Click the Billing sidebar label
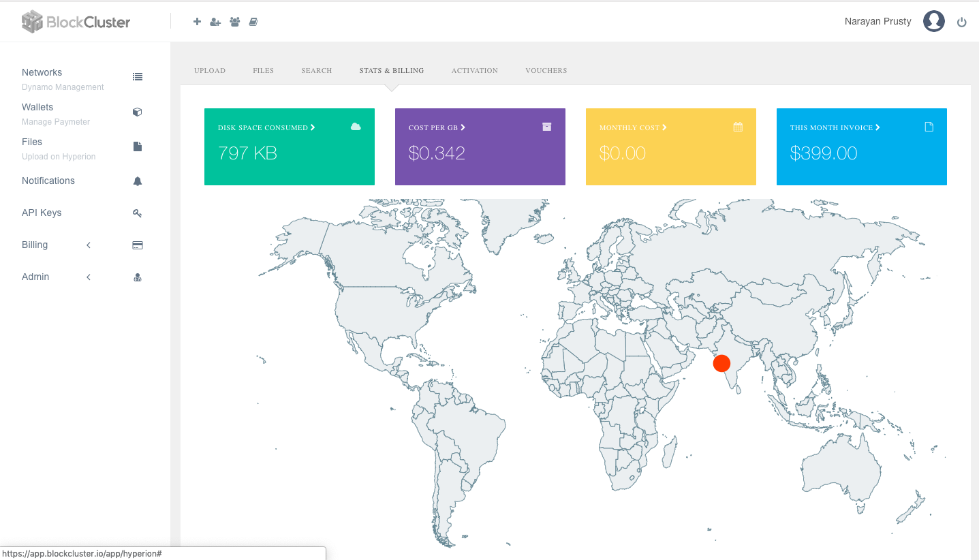979x560 pixels. pyautogui.click(x=35, y=245)
